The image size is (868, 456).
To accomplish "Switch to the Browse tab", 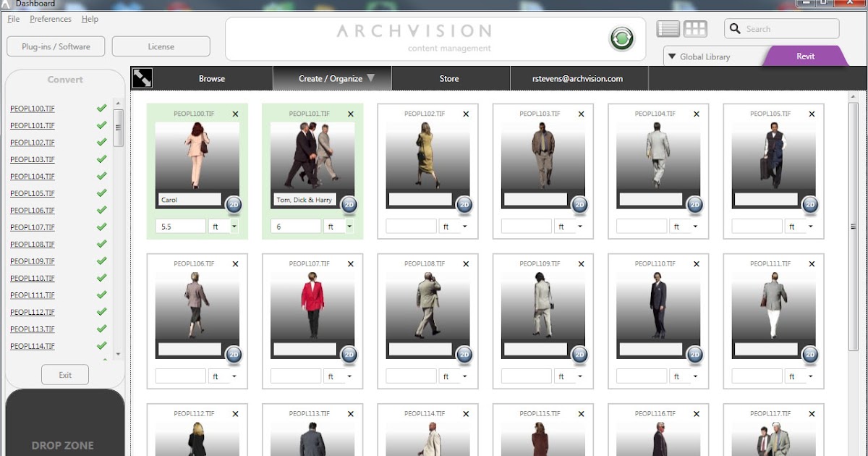I will 212,78.
